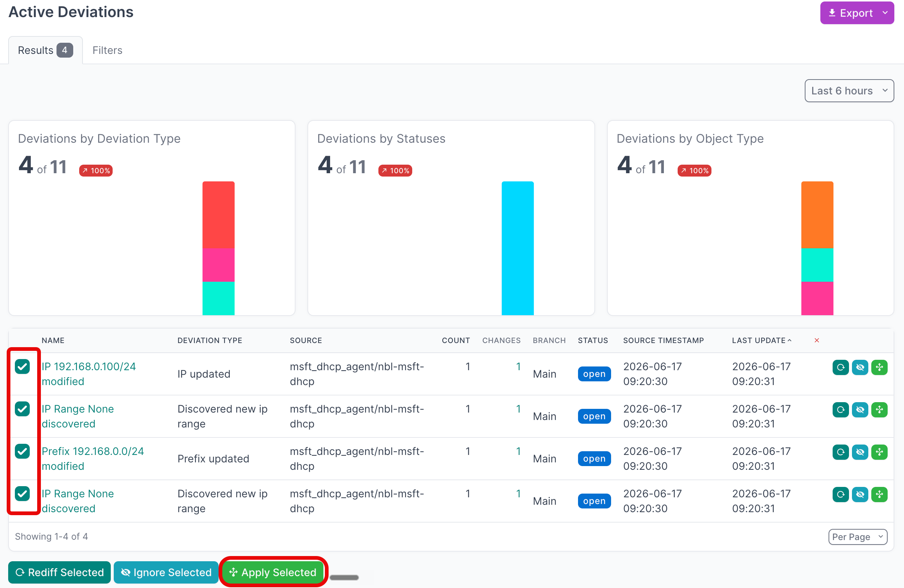Click apply icon for IP 192.168.0.100/24 row

click(x=879, y=367)
